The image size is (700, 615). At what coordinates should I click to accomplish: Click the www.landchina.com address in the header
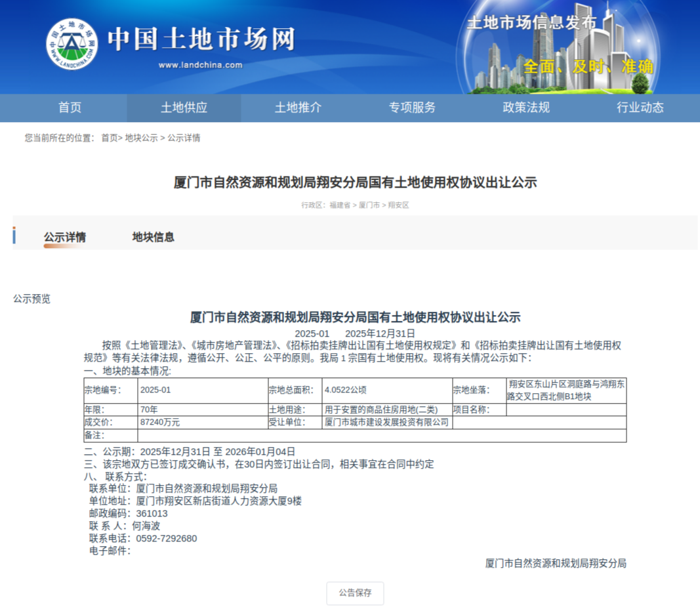[200, 65]
